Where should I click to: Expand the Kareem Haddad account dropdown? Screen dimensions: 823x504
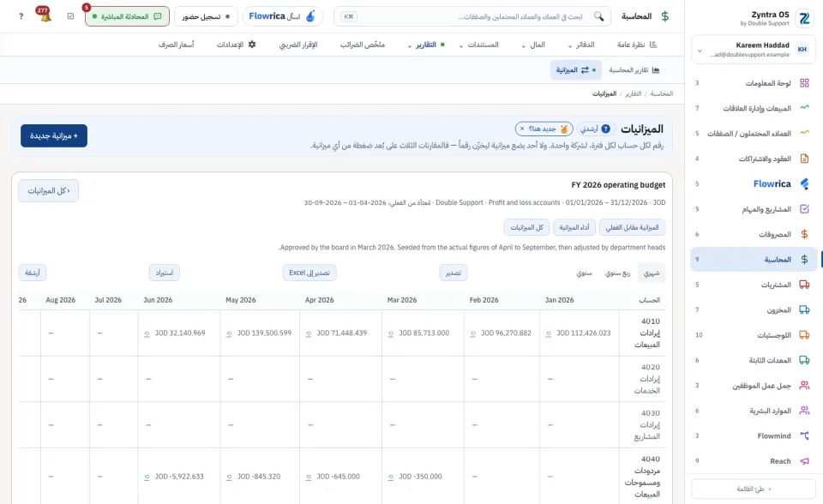point(700,51)
